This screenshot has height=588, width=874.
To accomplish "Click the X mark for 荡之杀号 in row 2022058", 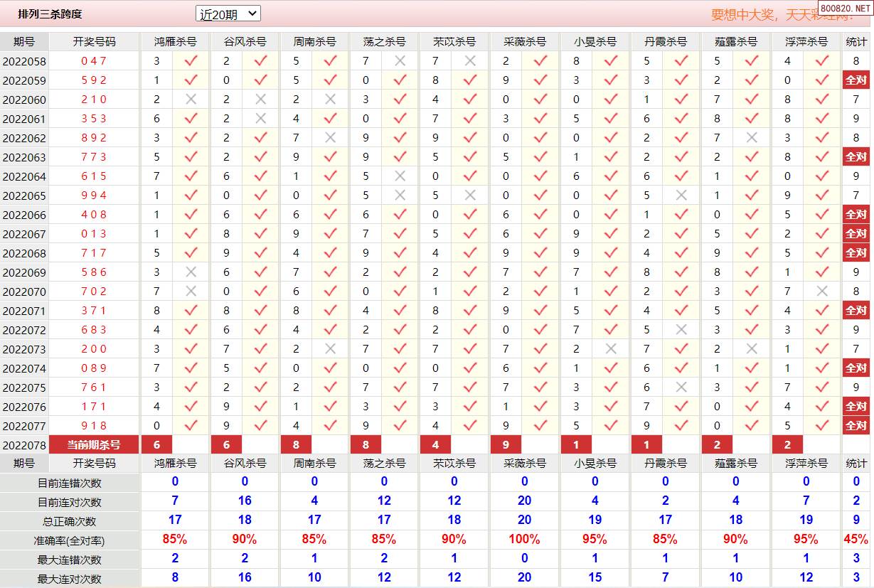I will [400, 61].
